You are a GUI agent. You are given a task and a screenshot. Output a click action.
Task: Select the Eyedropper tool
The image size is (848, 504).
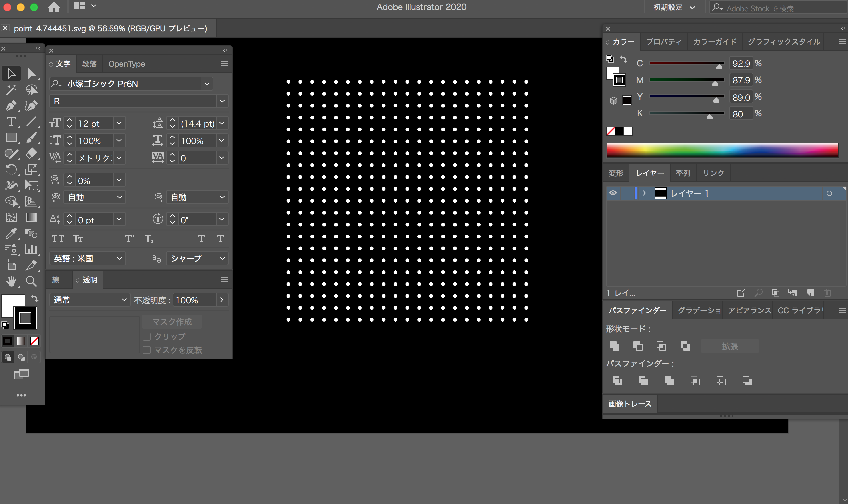click(11, 233)
